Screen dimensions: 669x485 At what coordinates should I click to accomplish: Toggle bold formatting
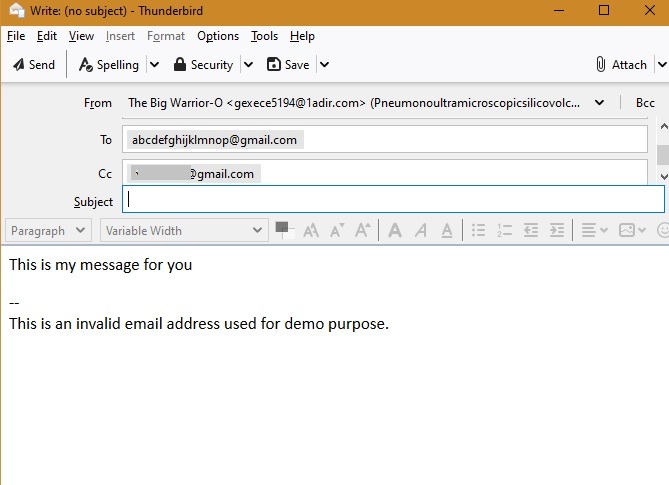395,230
